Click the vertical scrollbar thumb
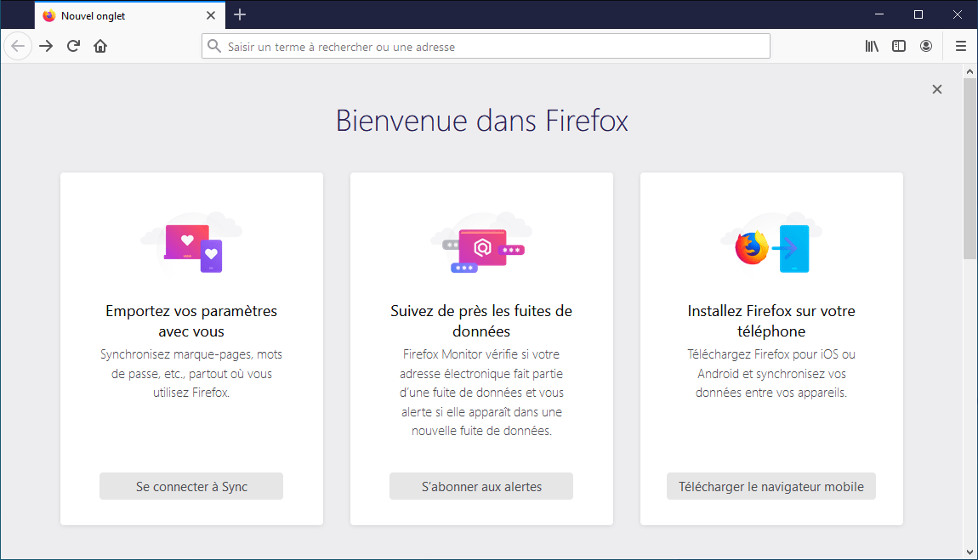This screenshot has width=978, height=560. point(969,168)
